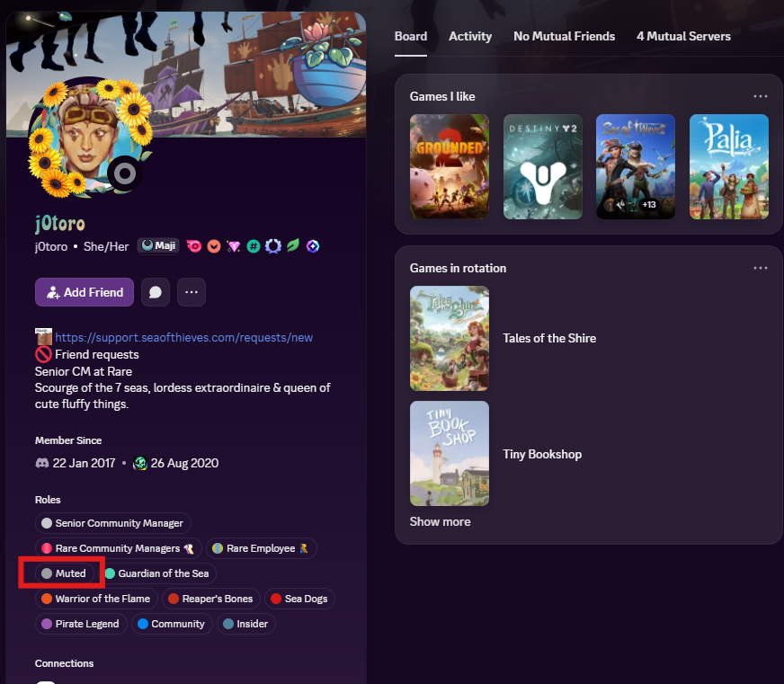This screenshot has width=784, height=684.
Task: Open the Games in rotation options menu
Action: pyautogui.click(x=761, y=268)
